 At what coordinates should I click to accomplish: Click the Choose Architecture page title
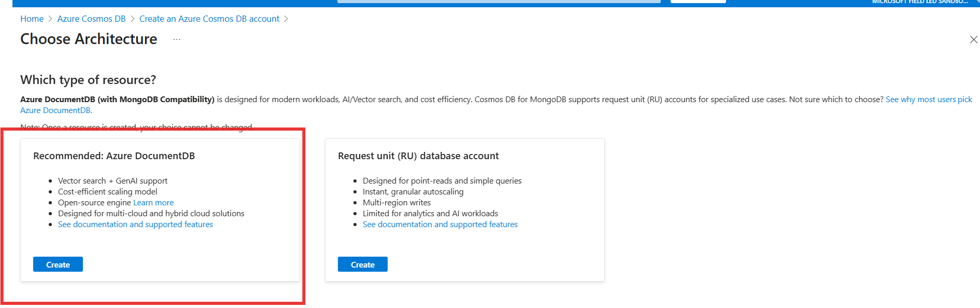coord(89,39)
